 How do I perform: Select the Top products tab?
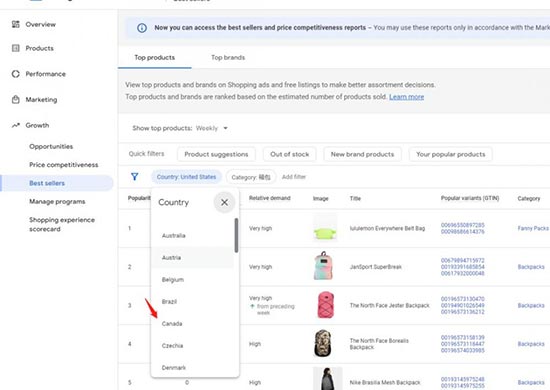155,58
